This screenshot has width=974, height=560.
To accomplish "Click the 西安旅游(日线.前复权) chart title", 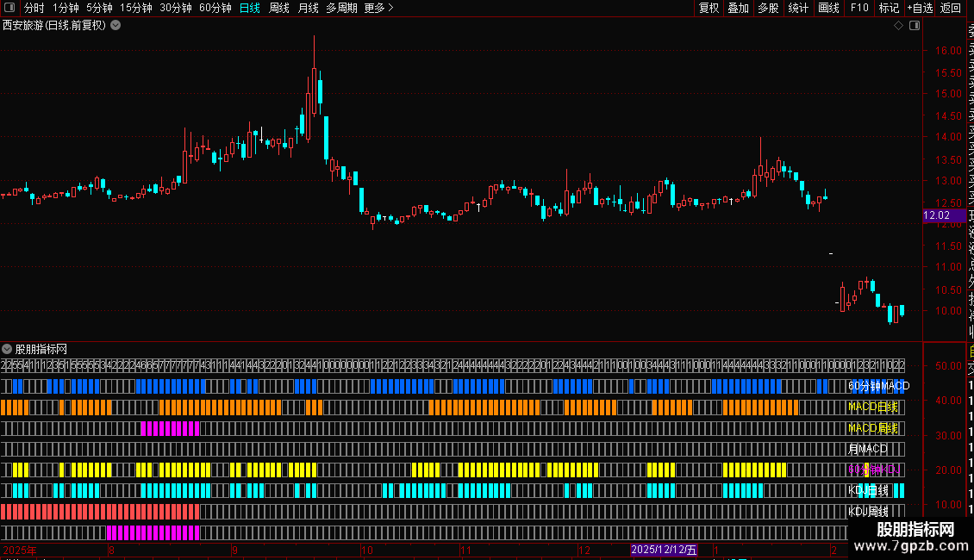I will (x=54, y=26).
